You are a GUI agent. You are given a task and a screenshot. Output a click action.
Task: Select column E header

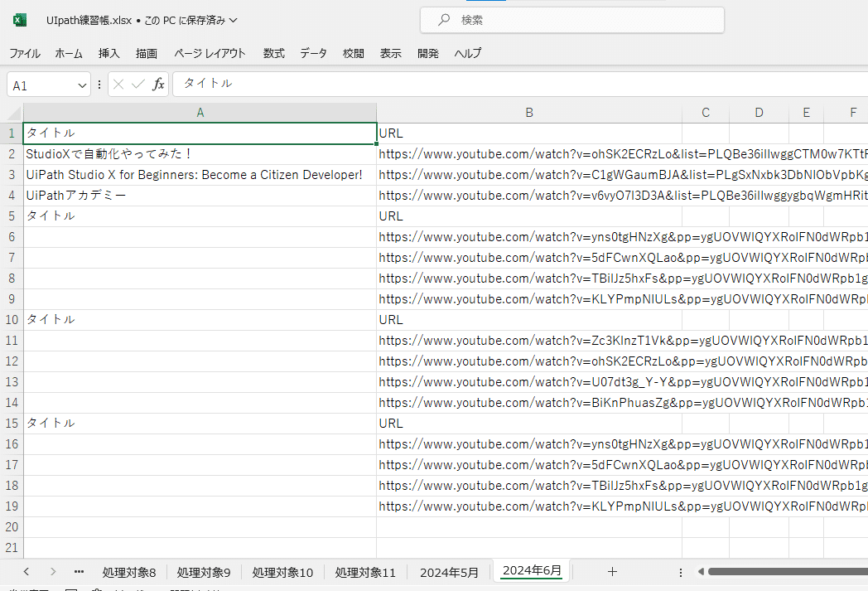(x=806, y=113)
